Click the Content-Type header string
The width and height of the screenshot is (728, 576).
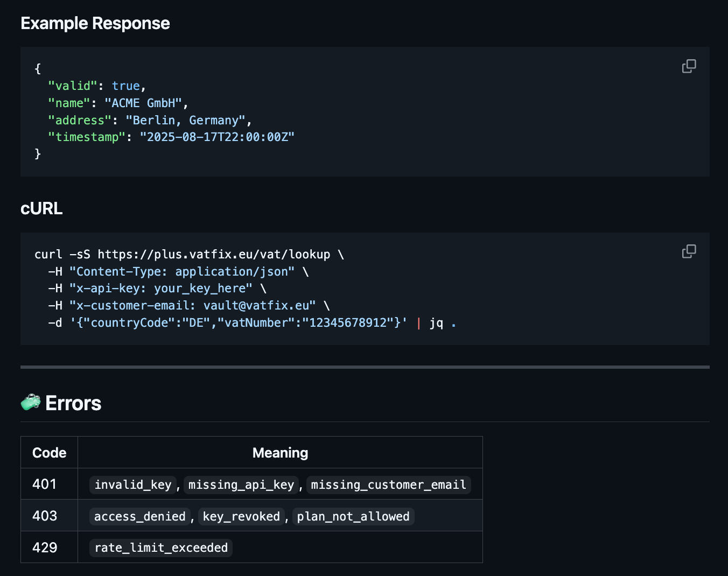181,272
